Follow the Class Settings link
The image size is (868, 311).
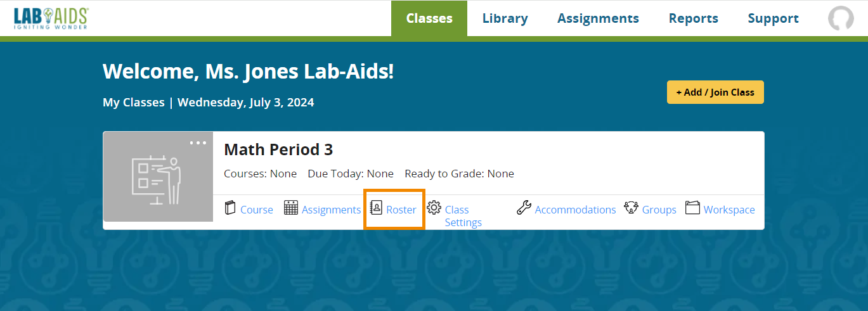462,216
